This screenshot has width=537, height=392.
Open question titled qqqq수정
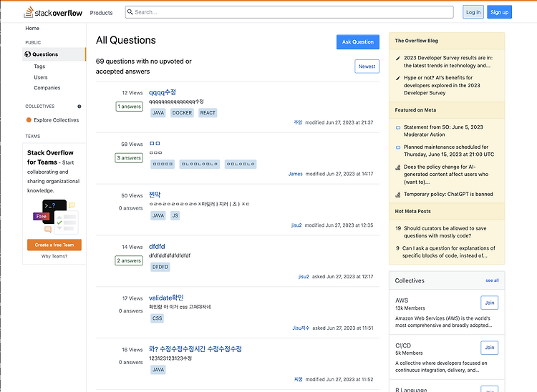[163, 92]
